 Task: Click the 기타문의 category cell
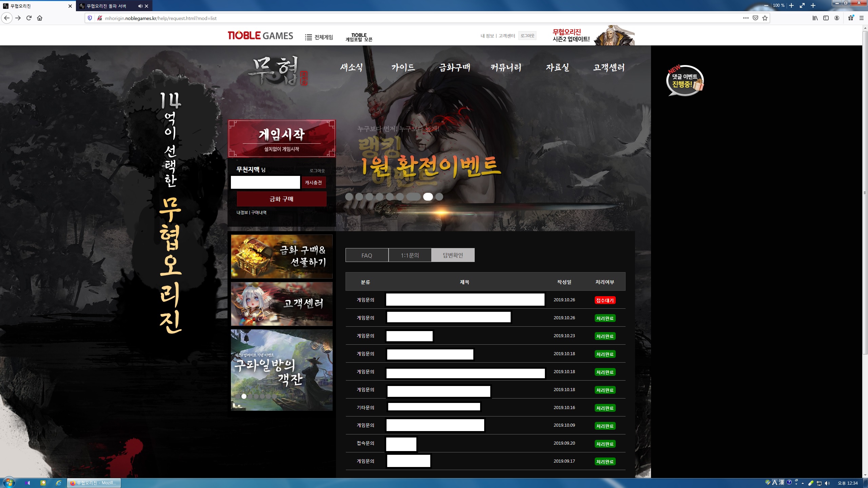click(x=366, y=408)
